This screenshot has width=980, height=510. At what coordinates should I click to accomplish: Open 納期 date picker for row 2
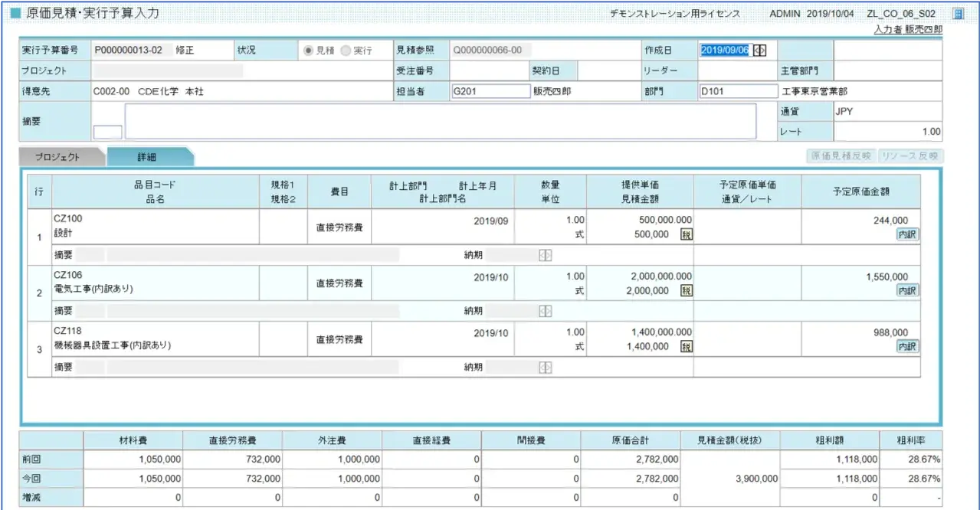tap(545, 311)
